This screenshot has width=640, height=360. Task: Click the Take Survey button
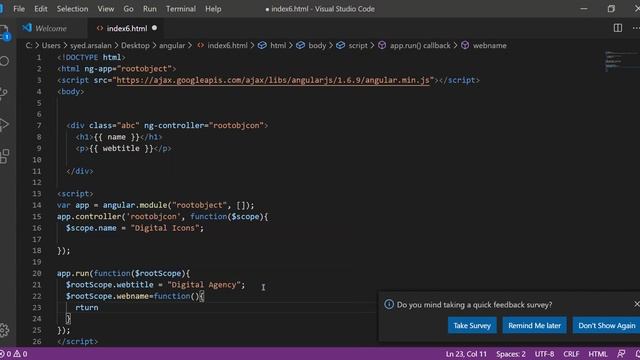tap(472, 325)
